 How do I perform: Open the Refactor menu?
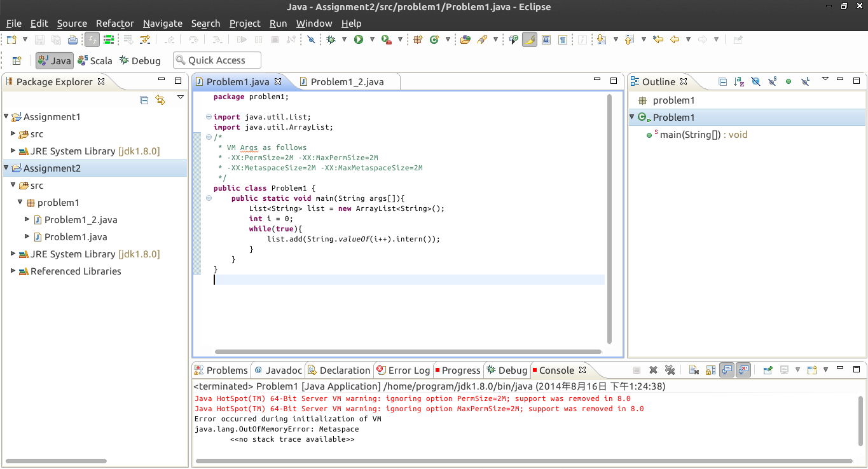coord(114,24)
